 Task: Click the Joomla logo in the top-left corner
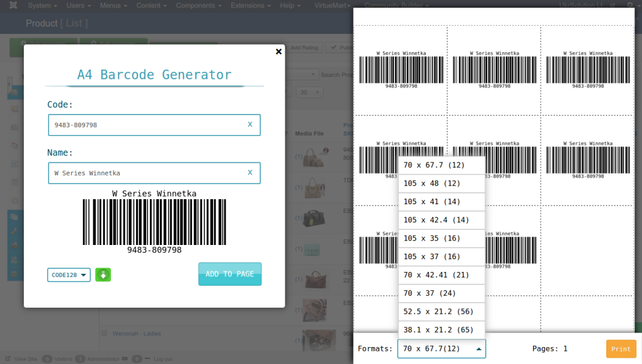click(x=13, y=6)
